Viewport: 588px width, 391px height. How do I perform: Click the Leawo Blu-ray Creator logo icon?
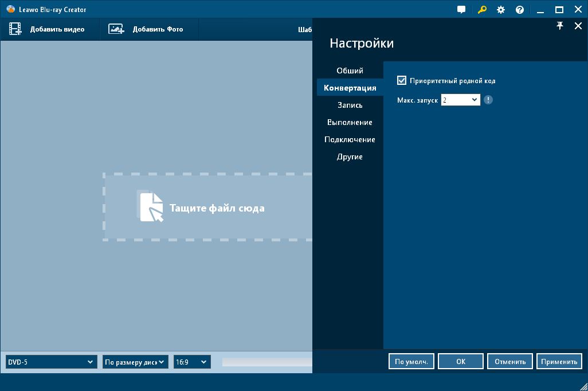coord(10,9)
